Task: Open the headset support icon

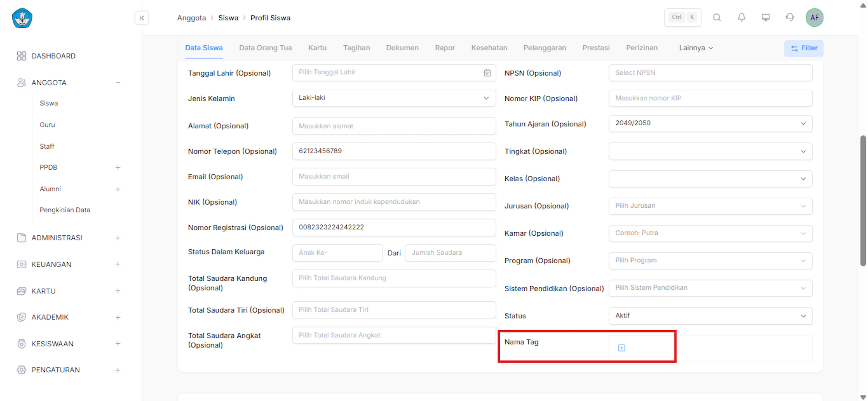Action: 790,18
